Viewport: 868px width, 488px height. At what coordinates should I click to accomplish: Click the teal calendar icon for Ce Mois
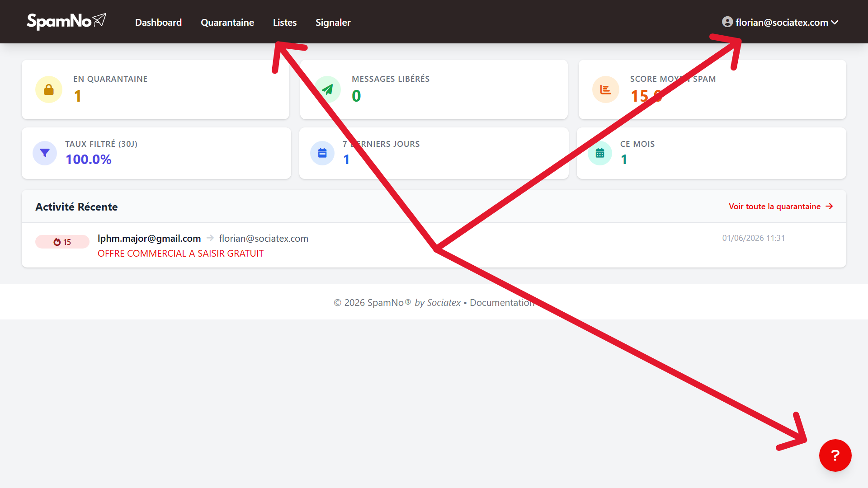[x=600, y=153]
